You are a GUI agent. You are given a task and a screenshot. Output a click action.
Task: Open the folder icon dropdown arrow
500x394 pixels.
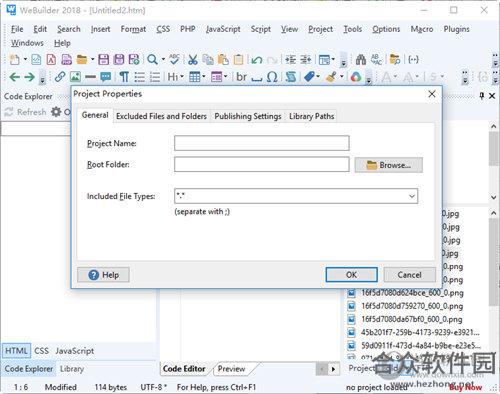coord(92,60)
